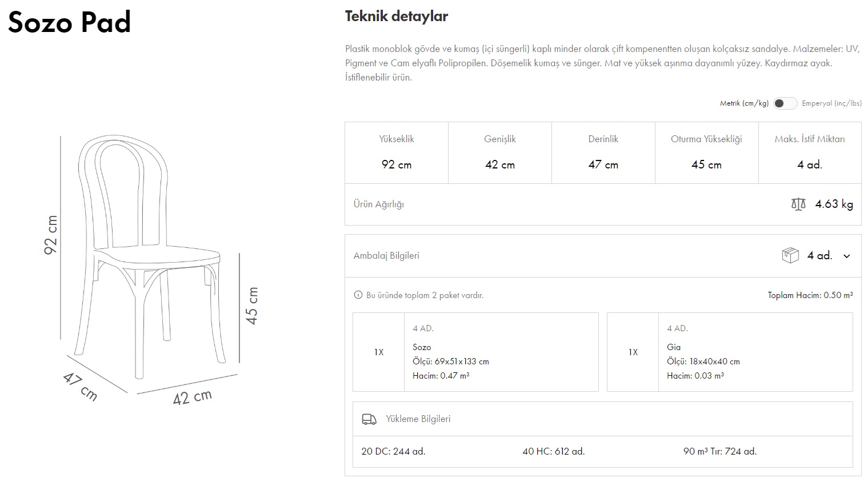Click the info icon beside package notice
The width and height of the screenshot is (868, 478).
pos(358,295)
